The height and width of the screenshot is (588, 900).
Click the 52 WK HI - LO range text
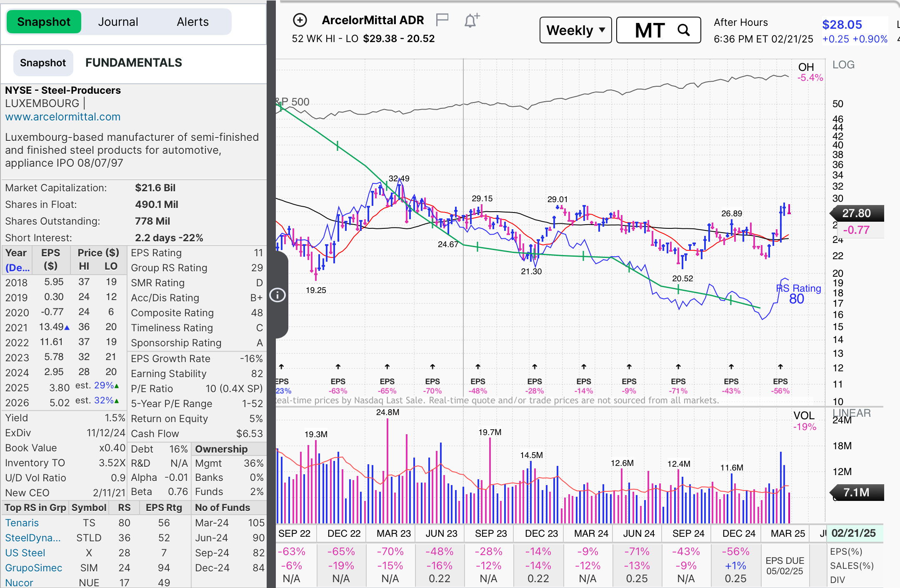(x=363, y=39)
